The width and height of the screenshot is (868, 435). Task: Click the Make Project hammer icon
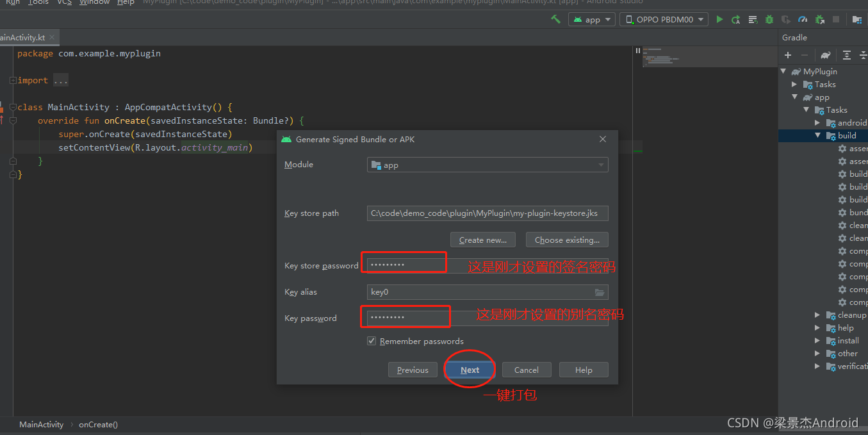coord(555,19)
